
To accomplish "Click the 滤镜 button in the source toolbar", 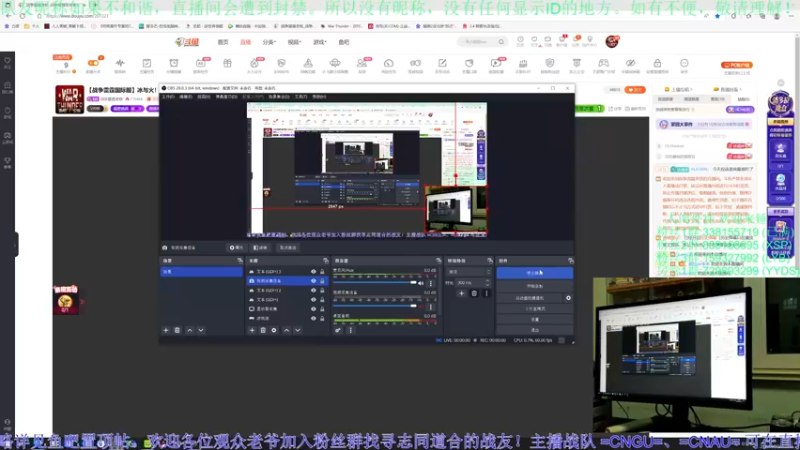I will pyautogui.click(x=260, y=247).
